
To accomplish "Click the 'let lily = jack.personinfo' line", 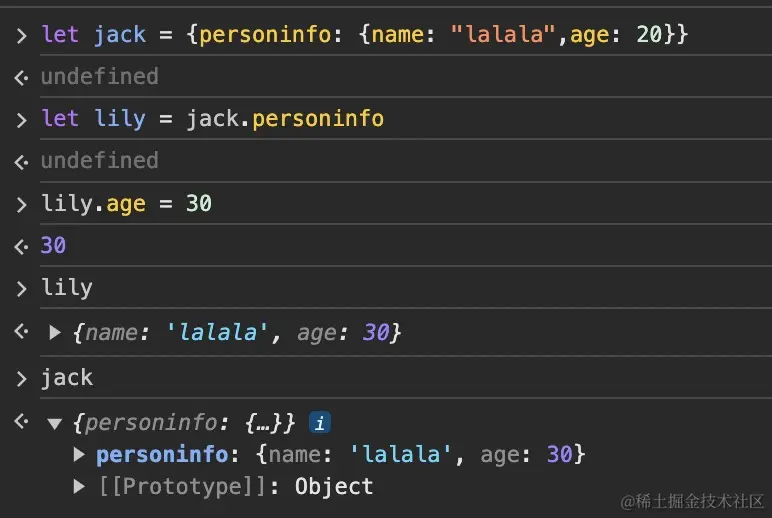I will [213, 119].
